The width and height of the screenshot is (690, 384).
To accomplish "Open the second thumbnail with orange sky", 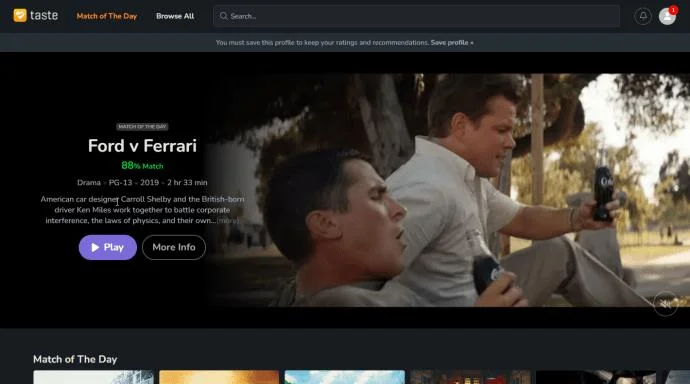I will pos(219,377).
